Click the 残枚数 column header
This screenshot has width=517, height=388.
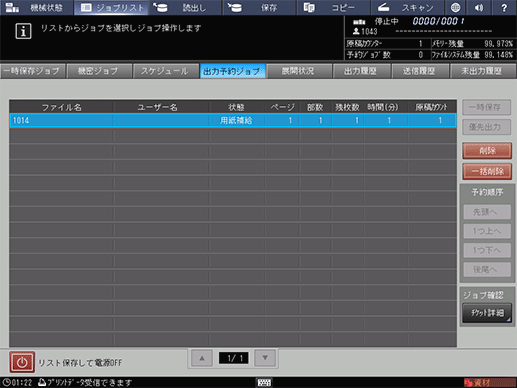tap(347, 107)
